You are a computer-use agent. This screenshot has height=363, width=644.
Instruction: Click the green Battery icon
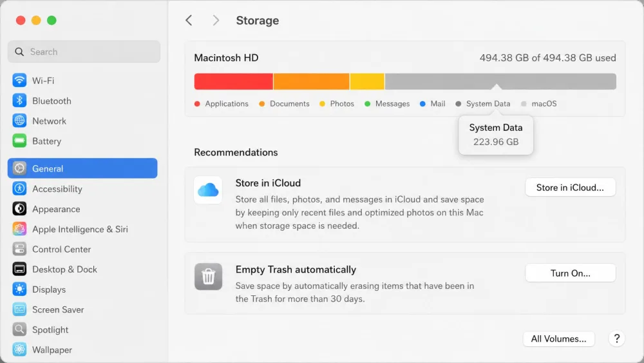tap(19, 141)
